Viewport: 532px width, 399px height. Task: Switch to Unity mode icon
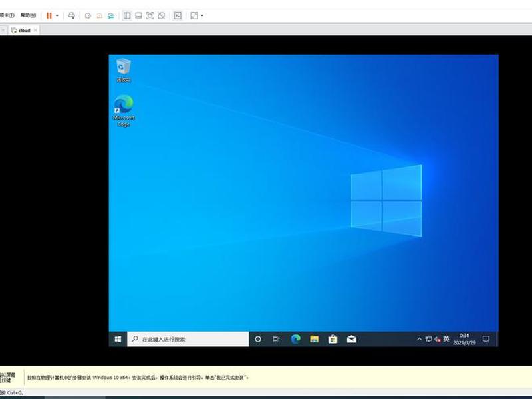tap(162, 15)
